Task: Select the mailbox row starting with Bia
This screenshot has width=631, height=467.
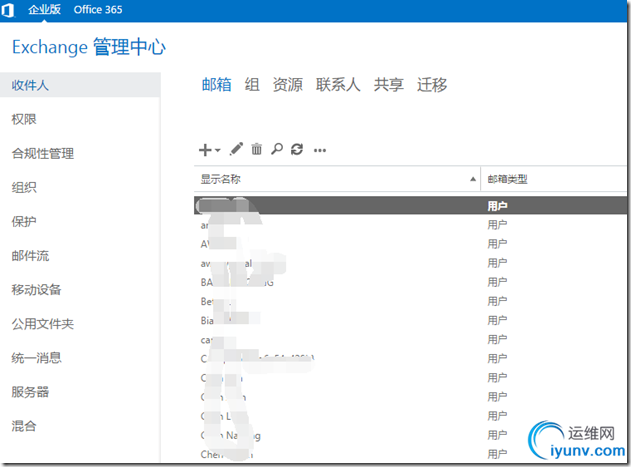Action: pyautogui.click(x=410, y=320)
